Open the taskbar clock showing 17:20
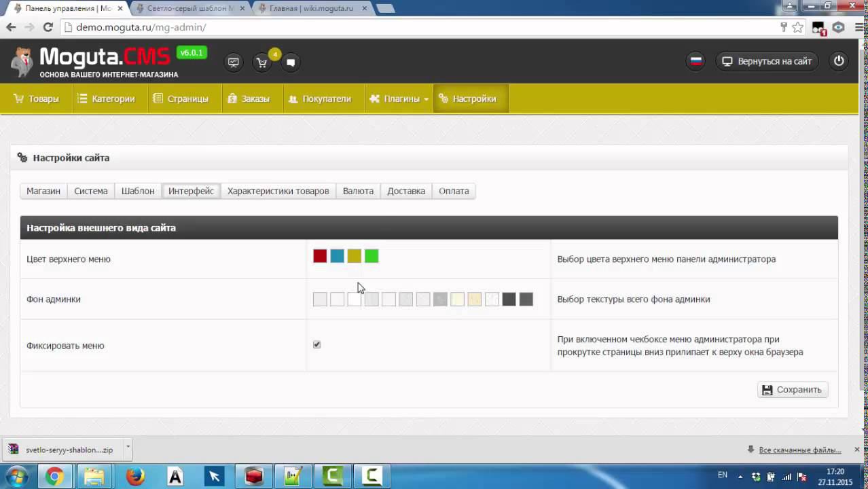Screen dimensions: 868x489 coord(835,476)
